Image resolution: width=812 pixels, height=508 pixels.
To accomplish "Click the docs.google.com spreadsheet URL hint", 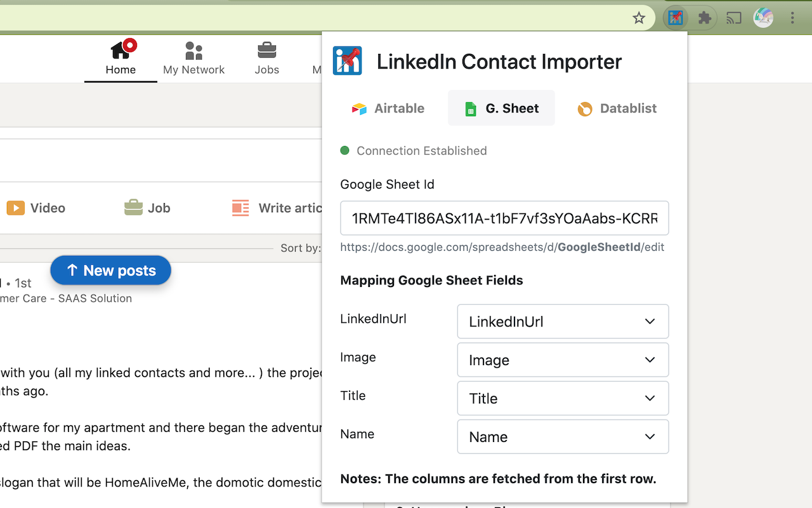I will [x=502, y=247].
